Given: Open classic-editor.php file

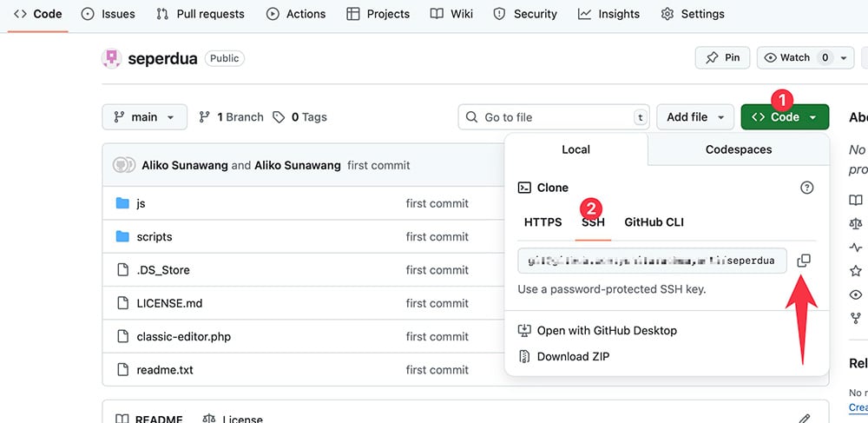Looking at the screenshot, I should [x=184, y=336].
